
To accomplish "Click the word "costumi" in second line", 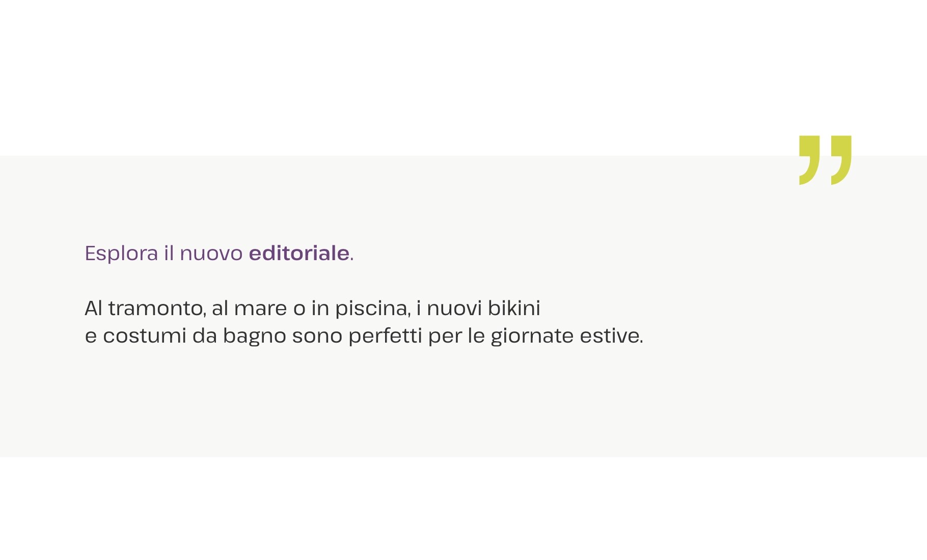I will click(144, 336).
